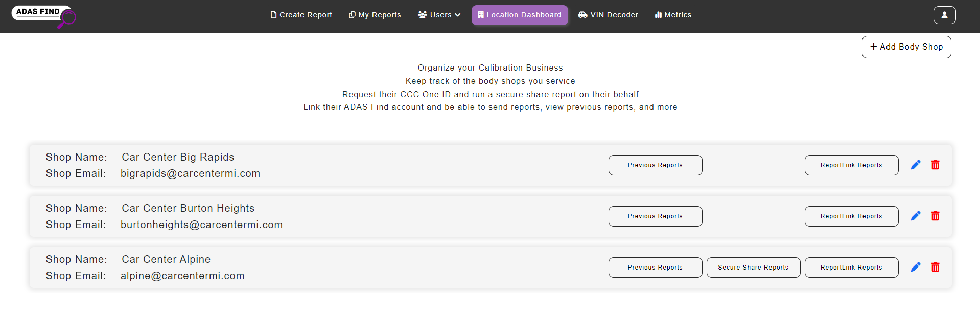Open the user profile icon button
This screenshot has width=980, height=311.
pos(944,15)
